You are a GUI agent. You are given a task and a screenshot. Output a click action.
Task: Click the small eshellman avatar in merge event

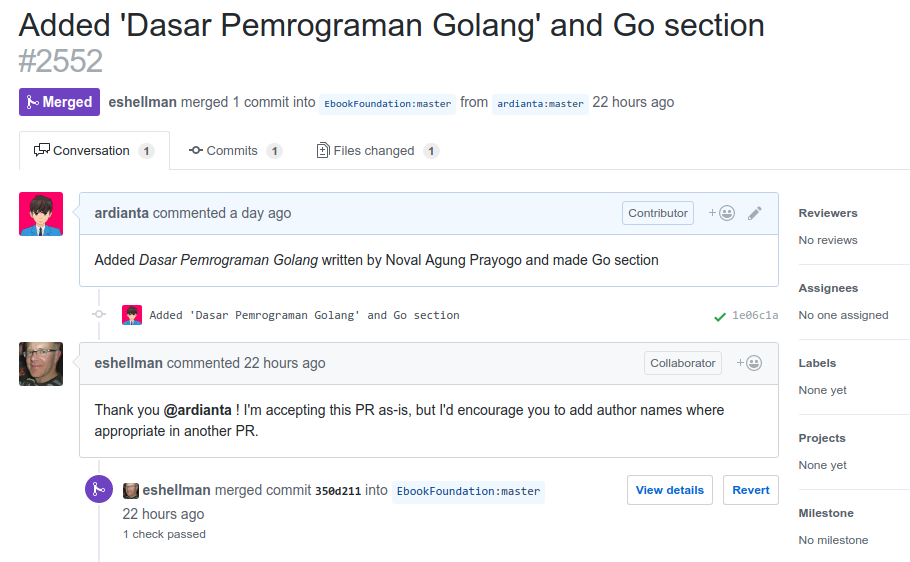coord(131,490)
